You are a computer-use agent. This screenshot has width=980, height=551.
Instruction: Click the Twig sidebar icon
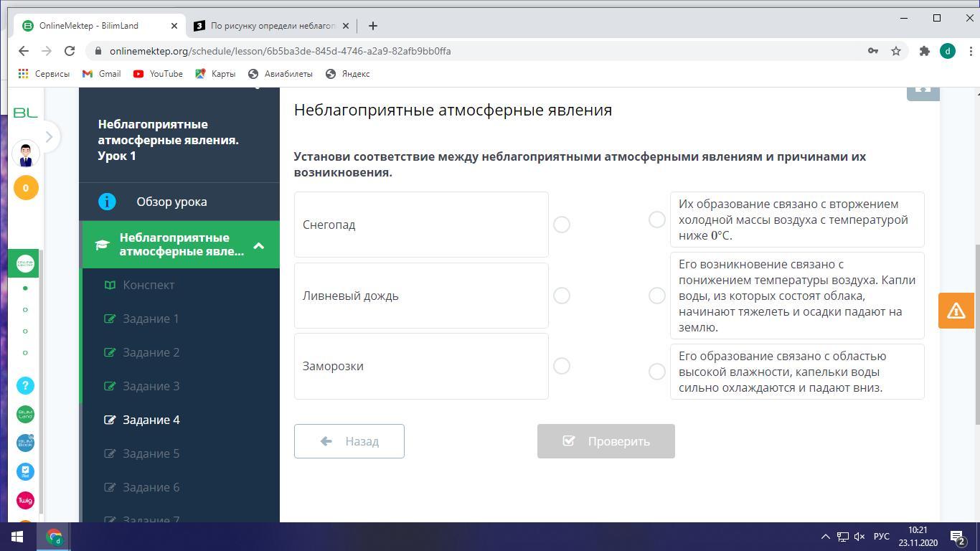click(x=25, y=500)
